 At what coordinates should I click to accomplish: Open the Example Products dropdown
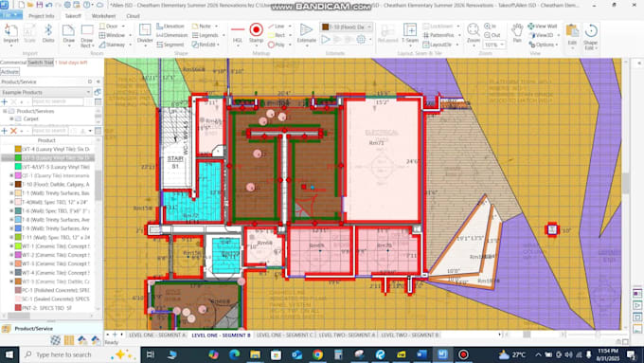point(46,93)
